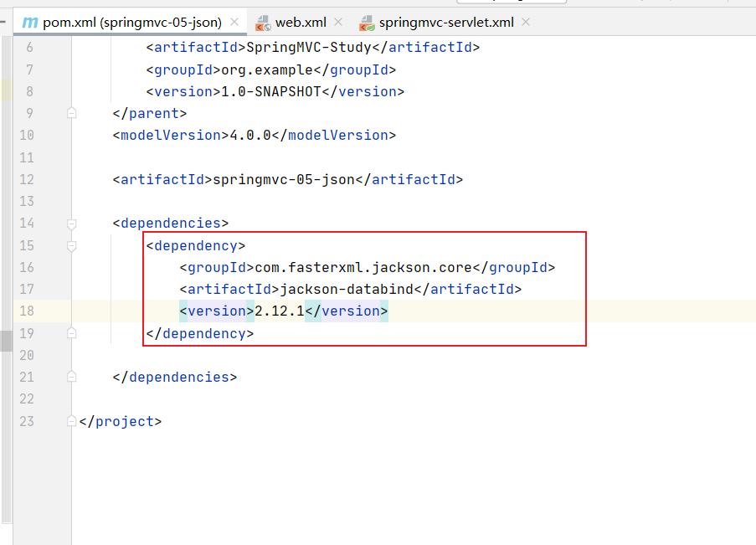The image size is (756, 545).
Task: Click the Maven icon on pom.xml tab
Action: [30, 23]
